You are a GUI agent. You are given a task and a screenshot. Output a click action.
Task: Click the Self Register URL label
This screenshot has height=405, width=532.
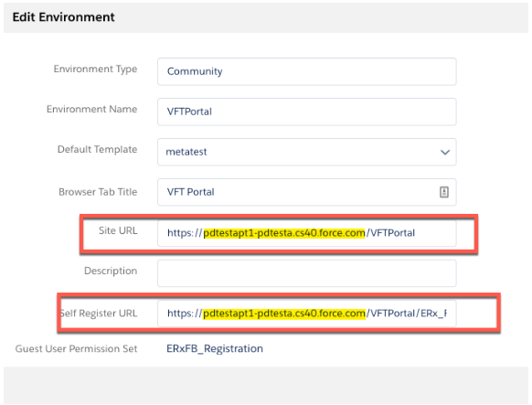point(99,313)
